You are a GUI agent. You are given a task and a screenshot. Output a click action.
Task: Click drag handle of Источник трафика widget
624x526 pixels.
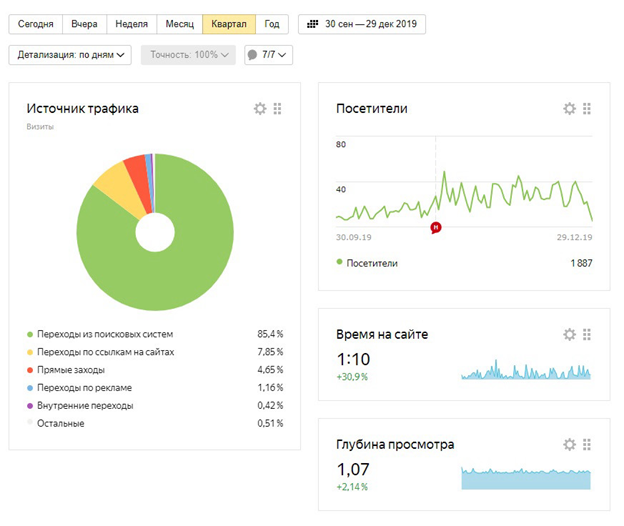tap(277, 109)
